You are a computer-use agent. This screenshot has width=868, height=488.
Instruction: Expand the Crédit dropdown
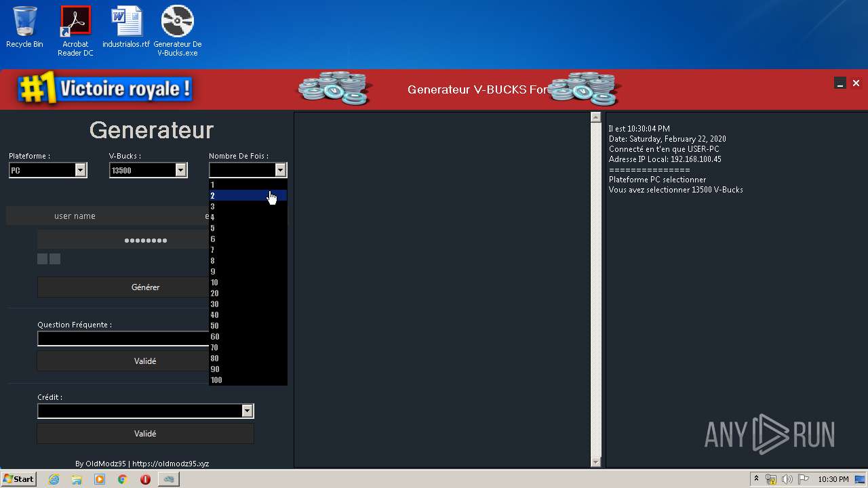tap(247, 411)
